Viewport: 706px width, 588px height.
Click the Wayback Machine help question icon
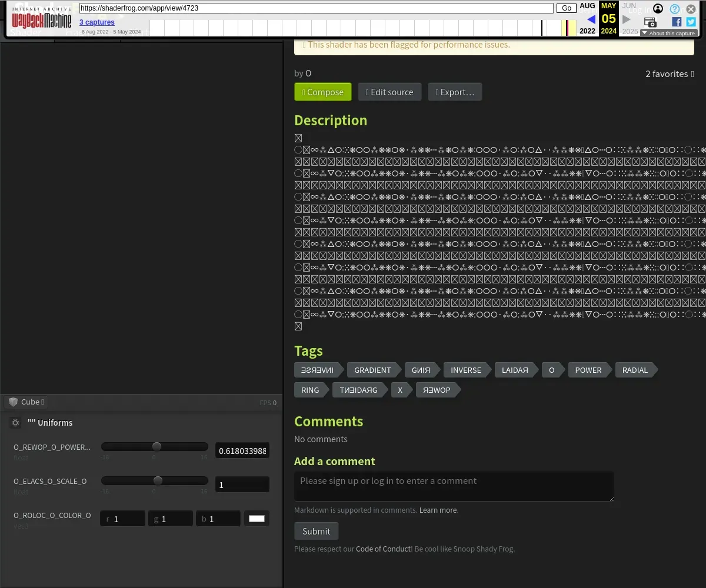675,9
